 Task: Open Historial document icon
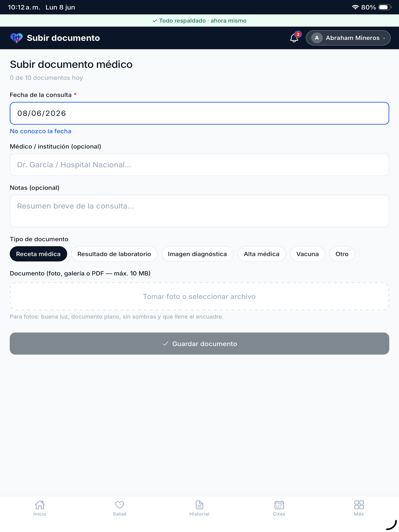[x=199, y=505]
